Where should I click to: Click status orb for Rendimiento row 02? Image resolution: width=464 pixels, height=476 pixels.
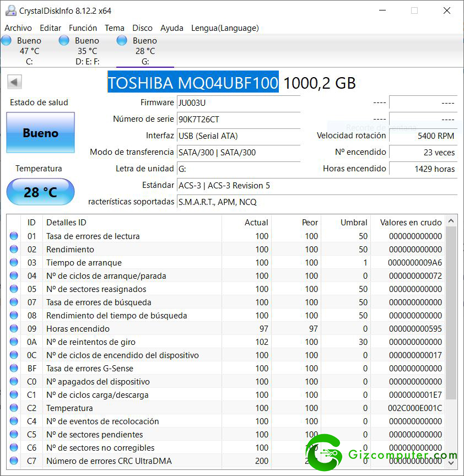tap(14, 249)
